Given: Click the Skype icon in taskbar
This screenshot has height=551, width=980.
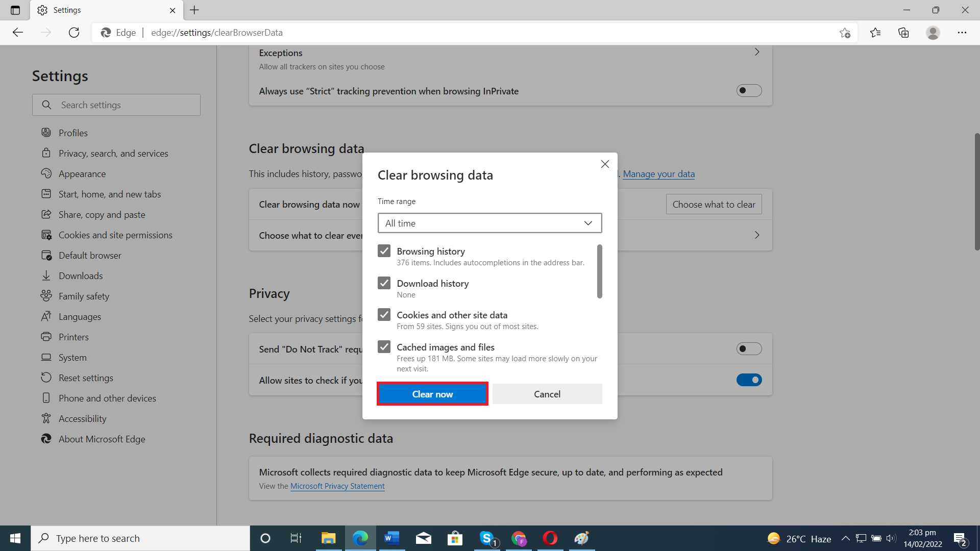Looking at the screenshot, I should pyautogui.click(x=486, y=538).
